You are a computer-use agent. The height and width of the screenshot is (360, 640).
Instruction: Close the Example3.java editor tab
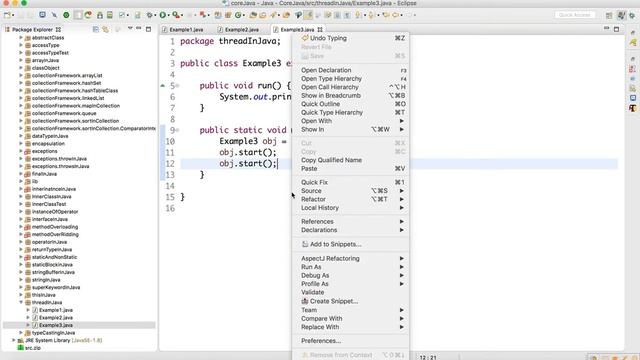pyautogui.click(x=320, y=29)
